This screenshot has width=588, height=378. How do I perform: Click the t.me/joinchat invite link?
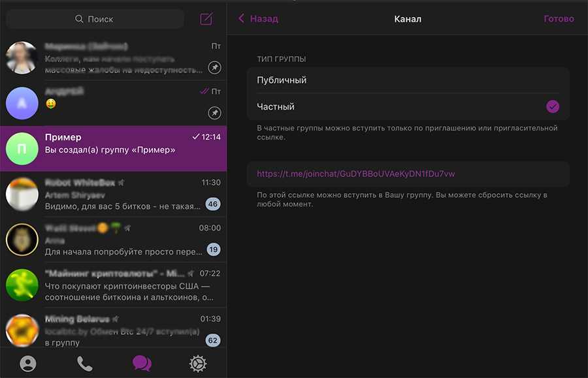point(356,174)
